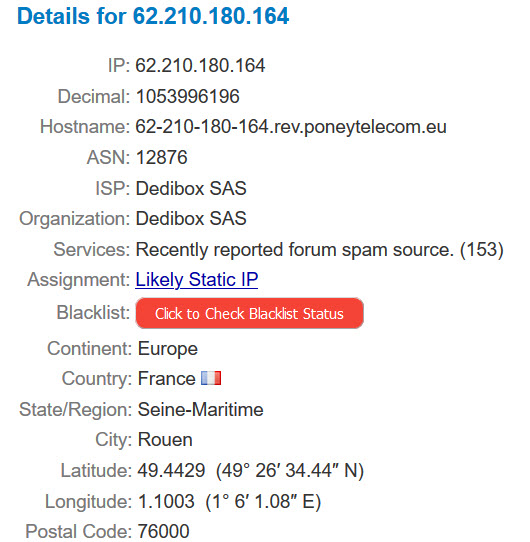Click the Country name France
This screenshot has width=530, height=542.
(167, 379)
